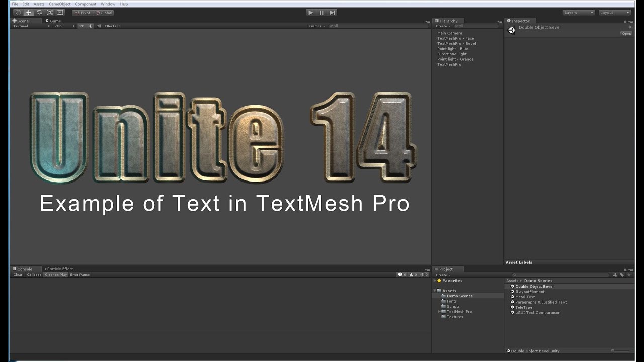Toggle Clear on Play option

56,275
